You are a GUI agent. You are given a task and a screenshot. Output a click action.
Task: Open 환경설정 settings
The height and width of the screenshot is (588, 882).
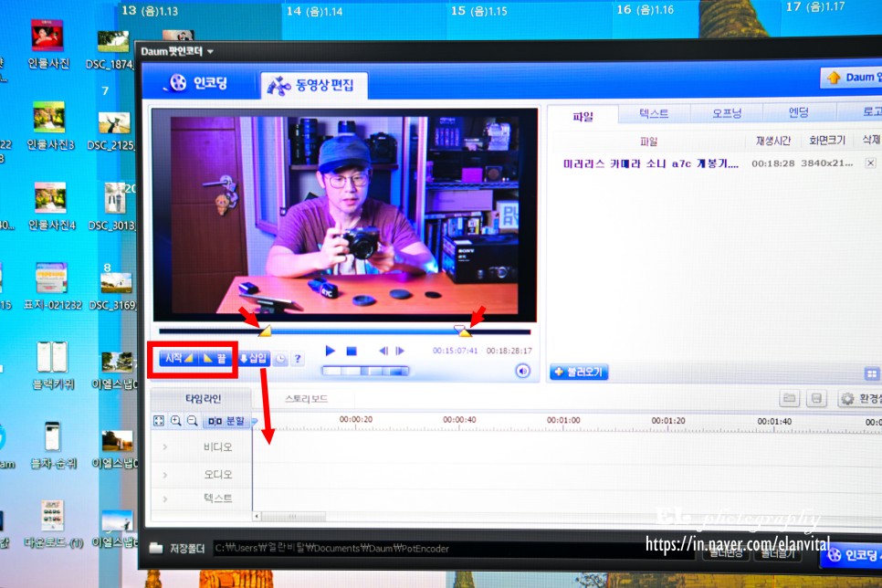click(x=861, y=399)
